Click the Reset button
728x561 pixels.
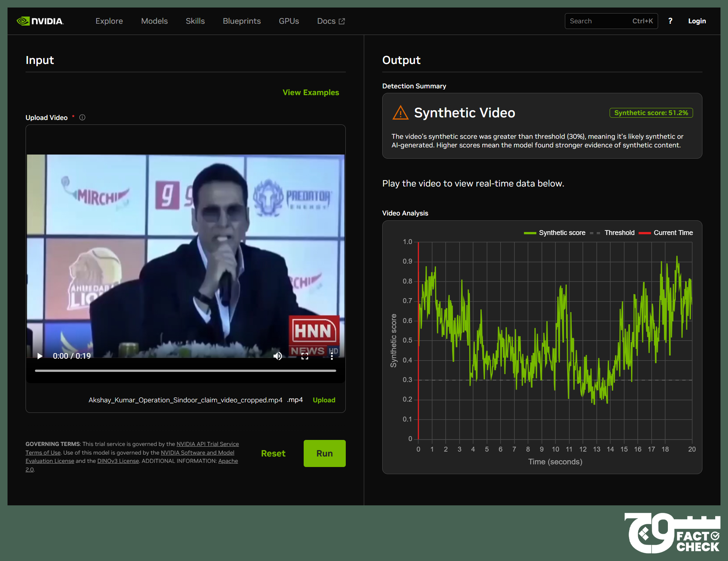pos(273,453)
